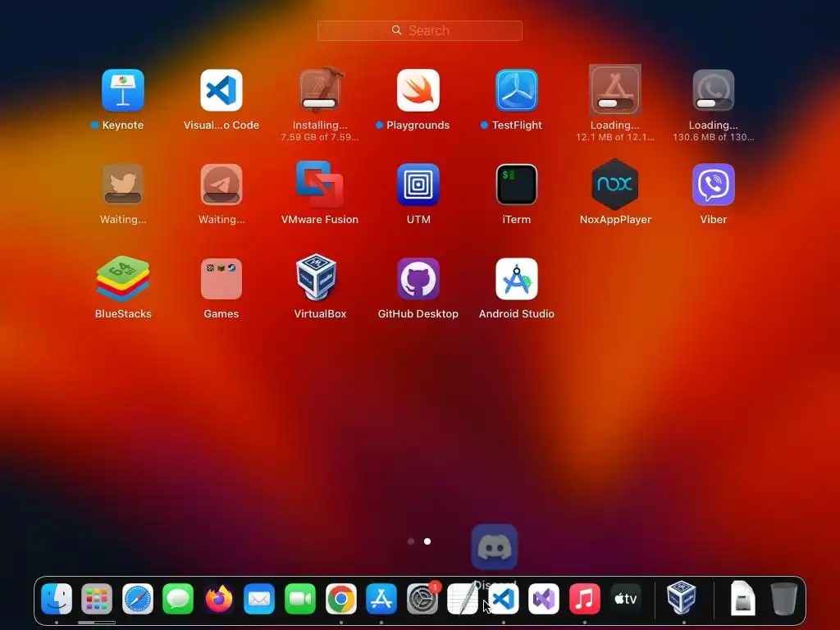Open Android Studio

517,279
